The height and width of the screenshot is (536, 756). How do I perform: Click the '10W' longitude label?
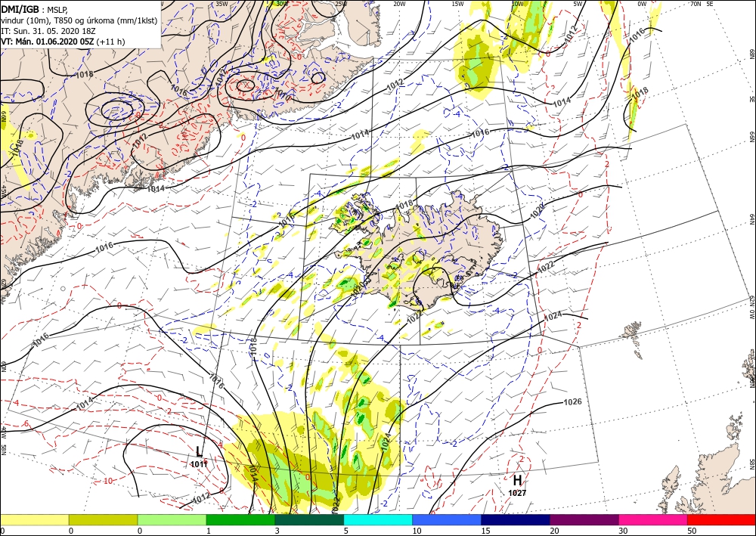click(x=517, y=3)
